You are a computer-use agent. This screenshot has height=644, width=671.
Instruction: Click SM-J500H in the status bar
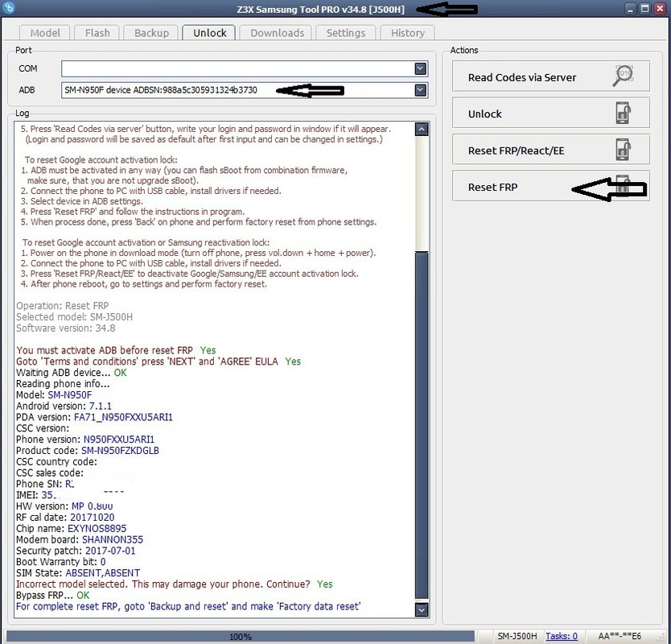[x=517, y=636]
